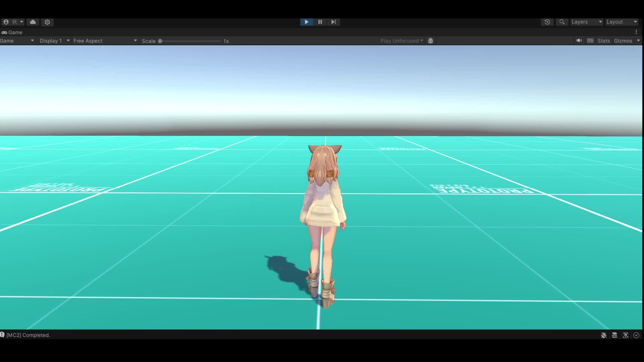Click the bug debug icon near Play Unfocused
This screenshot has width=644, height=362.
tap(431, 41)
